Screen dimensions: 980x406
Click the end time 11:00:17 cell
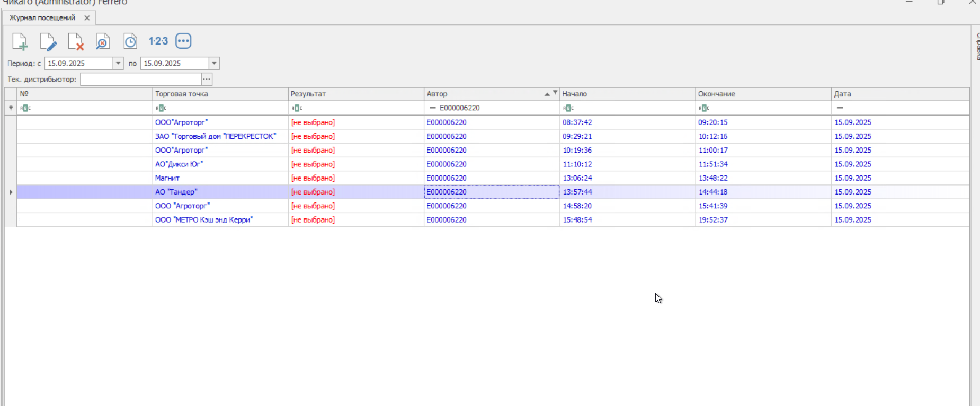pos(763,151)
